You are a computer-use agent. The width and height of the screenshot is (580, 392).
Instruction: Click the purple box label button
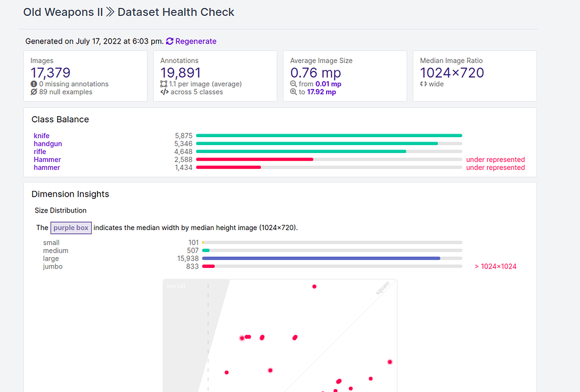click(70, 228)
